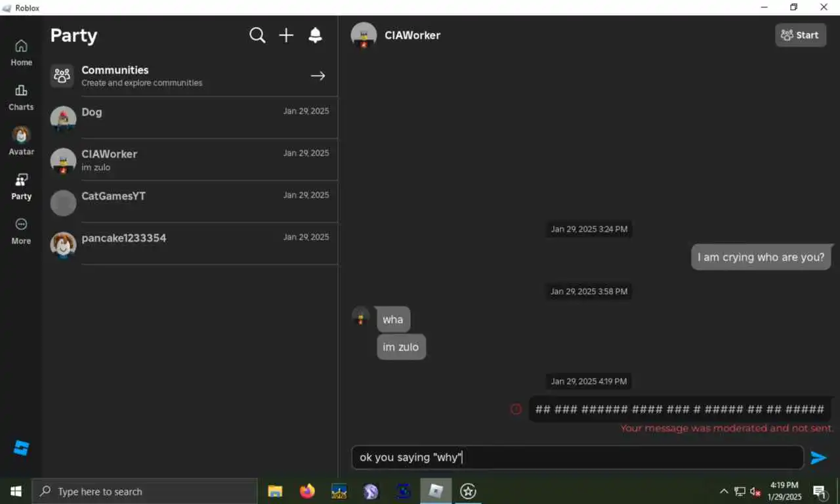This screenshot has width=840, height=504.
Task: Open the star-circle app in taskbar
Action: pos(468,491)
